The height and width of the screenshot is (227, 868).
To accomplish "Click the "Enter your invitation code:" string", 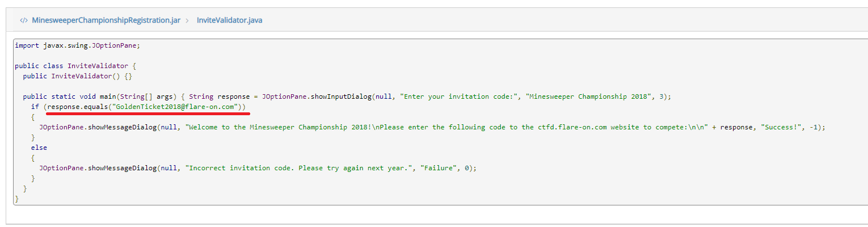I will pos(459,96).
